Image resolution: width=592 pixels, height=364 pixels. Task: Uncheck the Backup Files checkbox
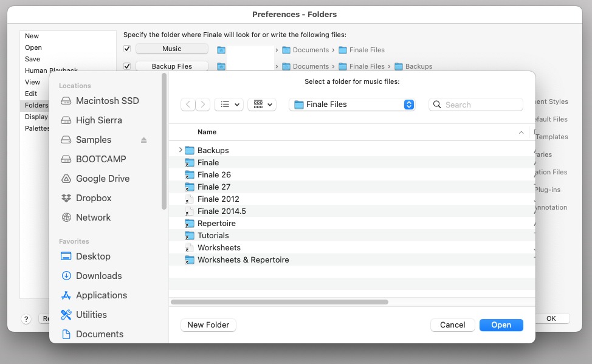[127, 66]
